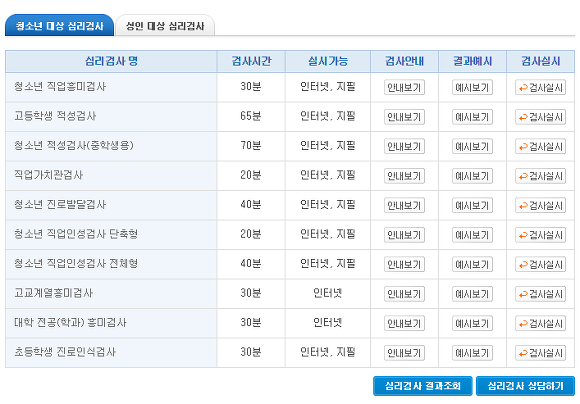580x404 pixels.
Task: Click the 검사실시 column header
Action: pos(540,61)
